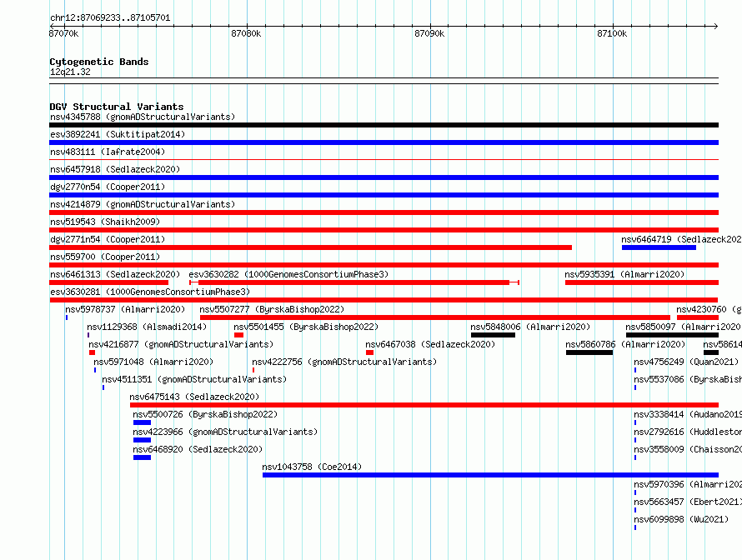Screen dimensions: 742x560
Task: Select the nsv5663457 Ebert2021 label
Action: [x=688, y=502]
